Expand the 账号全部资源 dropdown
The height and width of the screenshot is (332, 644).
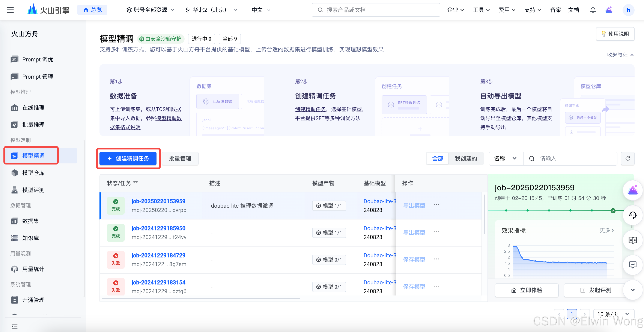pos(150,10)
